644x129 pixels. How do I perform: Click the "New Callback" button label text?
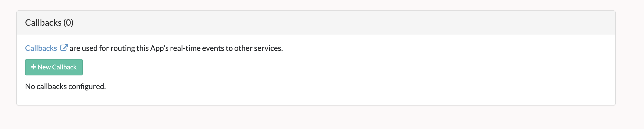coord(57,67)
